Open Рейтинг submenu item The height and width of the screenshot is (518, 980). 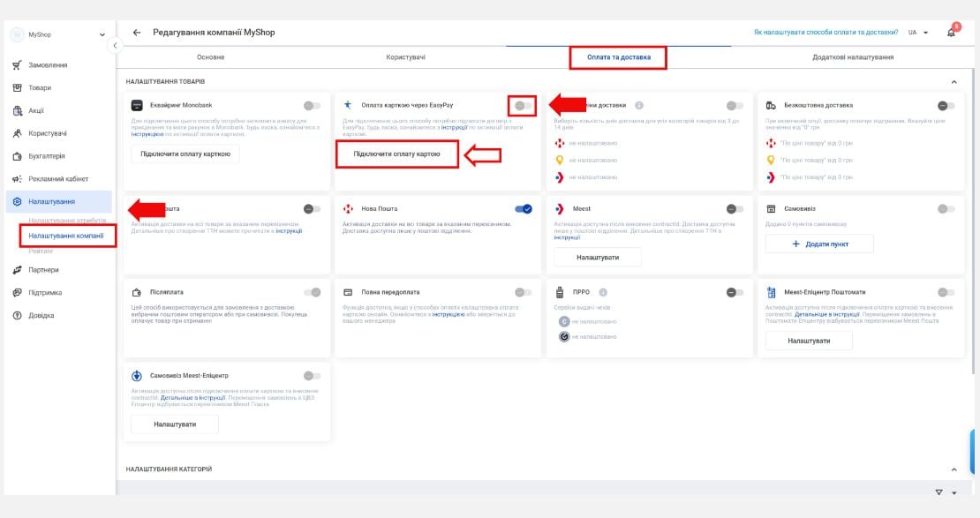41,251
